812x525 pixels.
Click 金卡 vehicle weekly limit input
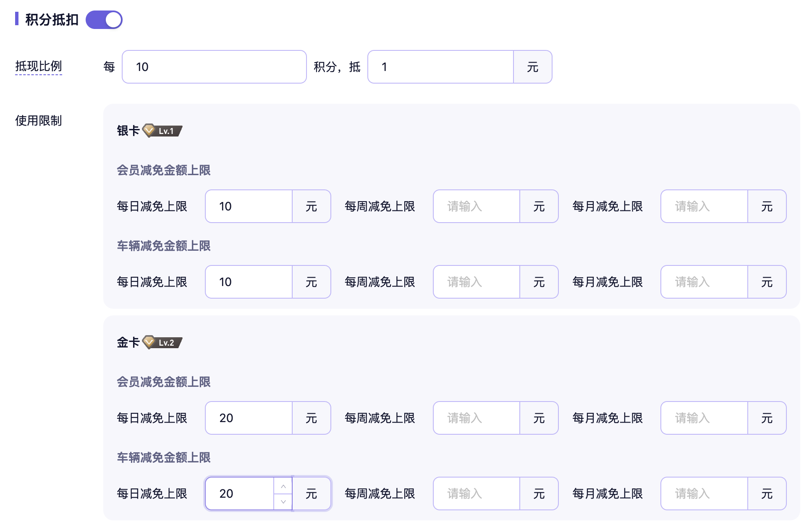(x=477, y=493)
